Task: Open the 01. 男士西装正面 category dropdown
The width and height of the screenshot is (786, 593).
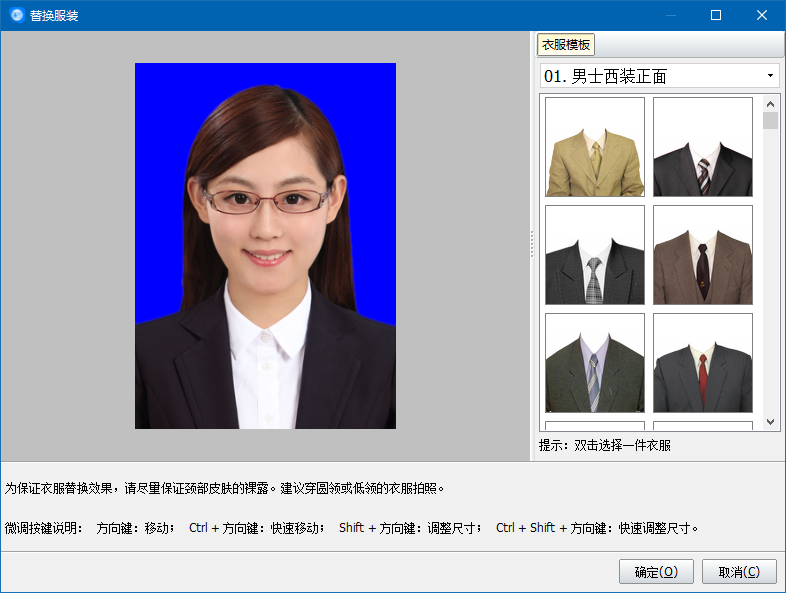Action: [x=659, y=76]
